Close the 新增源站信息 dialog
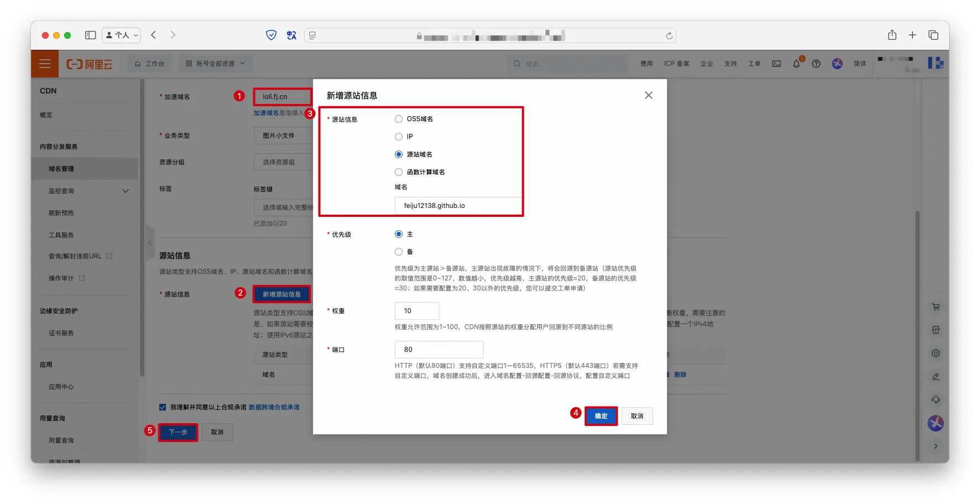 (648, 95)
